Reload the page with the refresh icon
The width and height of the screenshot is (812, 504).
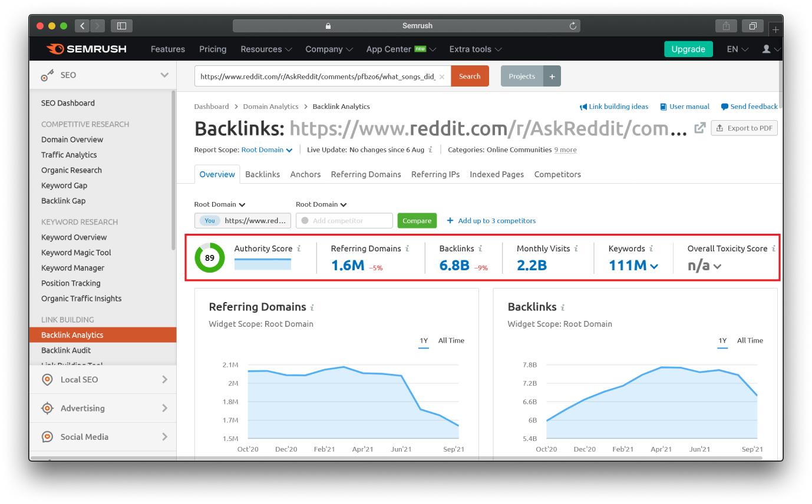tap(573, 26)
